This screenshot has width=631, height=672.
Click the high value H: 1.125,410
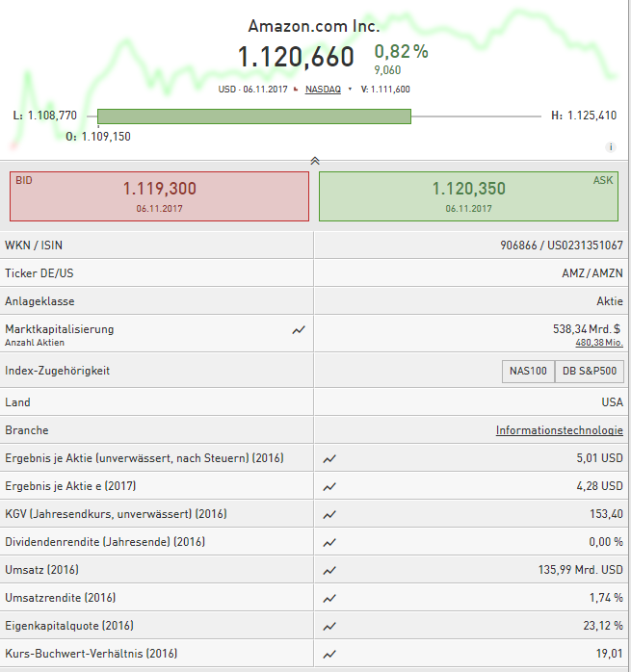[x=584, y=116]
